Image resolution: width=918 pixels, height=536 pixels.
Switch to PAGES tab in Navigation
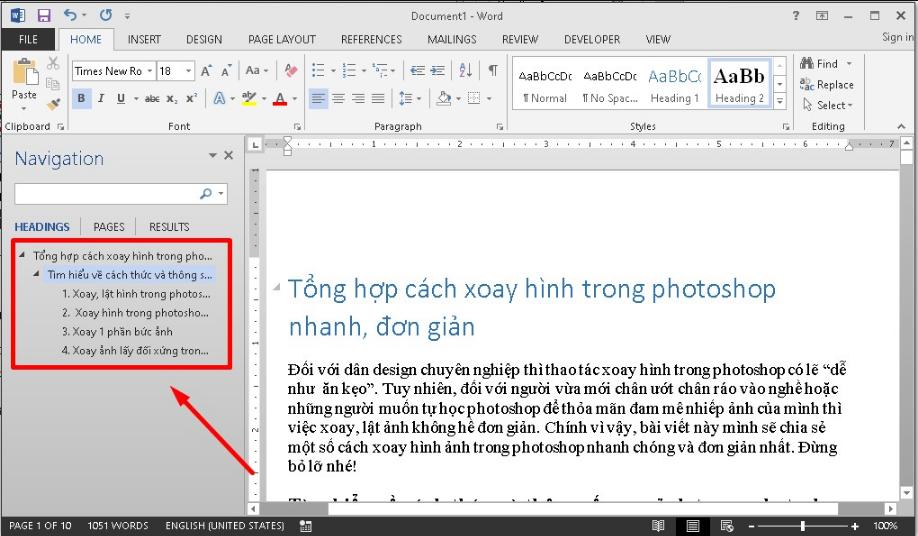coord(109,227)
